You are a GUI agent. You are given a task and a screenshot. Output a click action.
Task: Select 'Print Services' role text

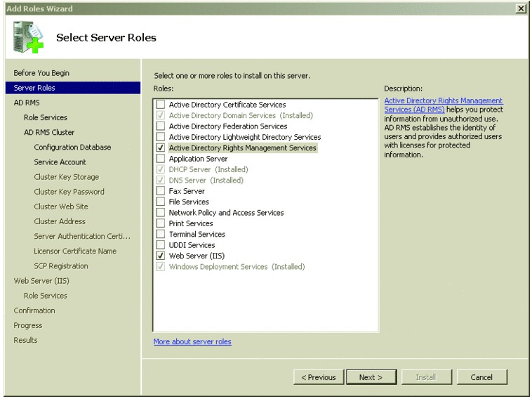click(191, 223)
